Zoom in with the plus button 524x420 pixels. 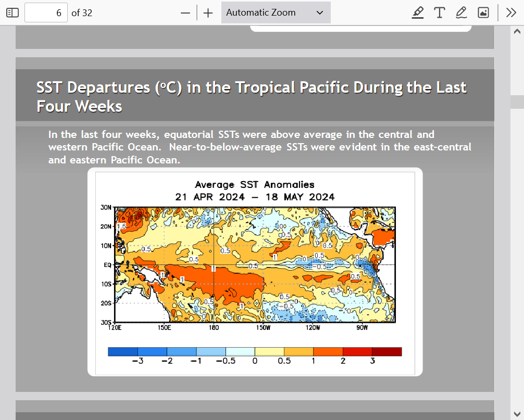pos(208,13)
